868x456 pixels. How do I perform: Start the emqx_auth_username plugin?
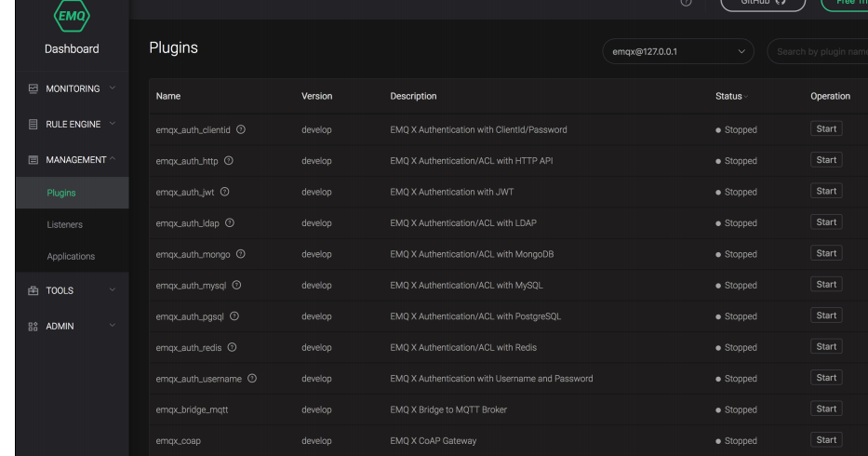826,377
